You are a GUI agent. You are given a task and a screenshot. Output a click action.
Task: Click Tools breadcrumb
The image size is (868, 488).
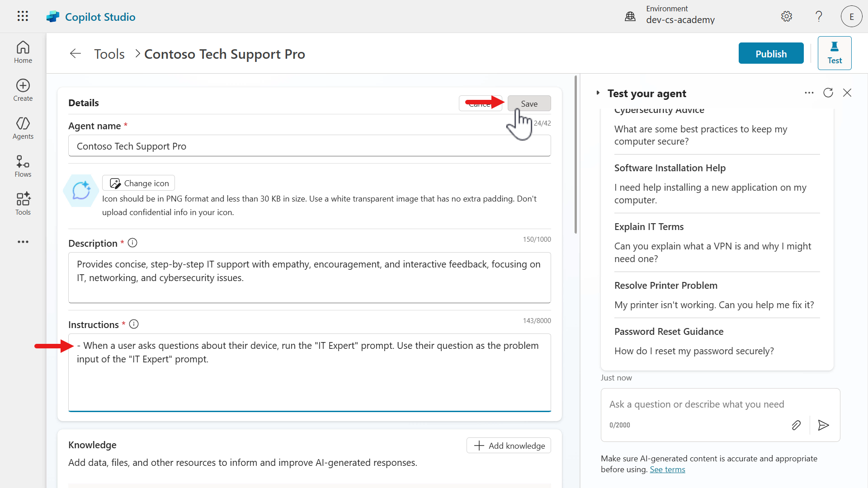[109, 54]
